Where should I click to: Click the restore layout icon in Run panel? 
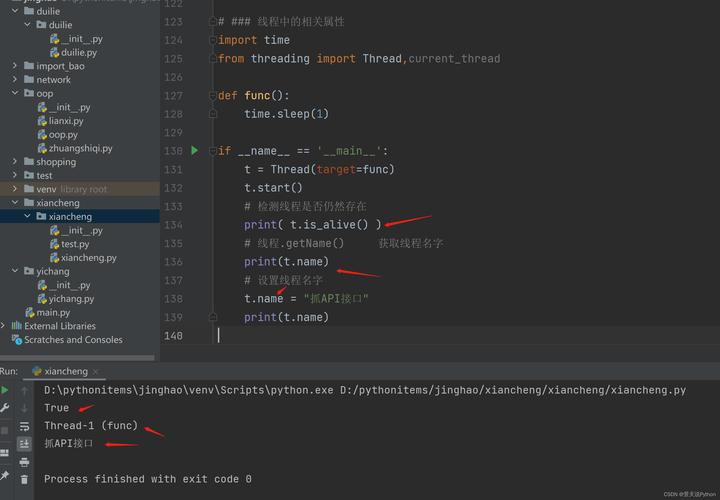coord(5,453)
